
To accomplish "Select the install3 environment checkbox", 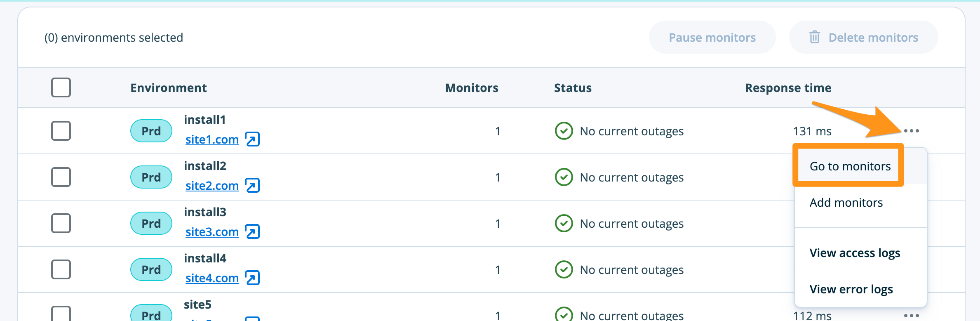I will [x=61, y=224].
